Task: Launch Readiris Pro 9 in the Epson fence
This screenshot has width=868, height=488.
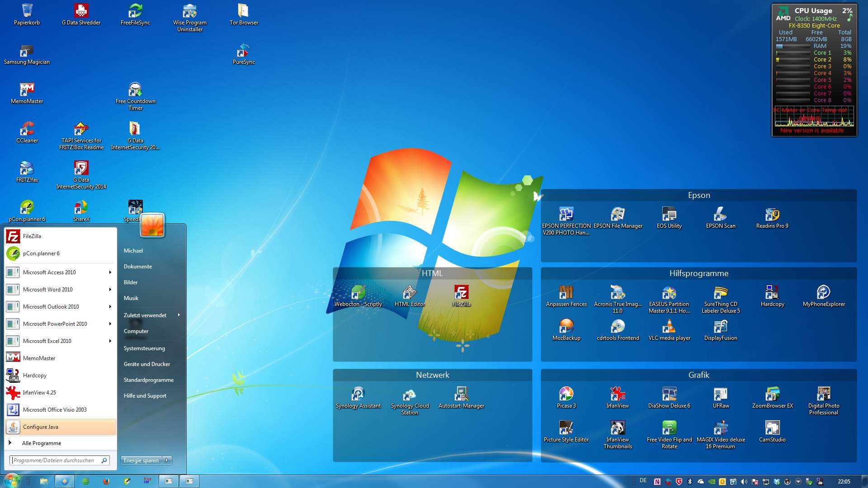Action: [772, 218]
